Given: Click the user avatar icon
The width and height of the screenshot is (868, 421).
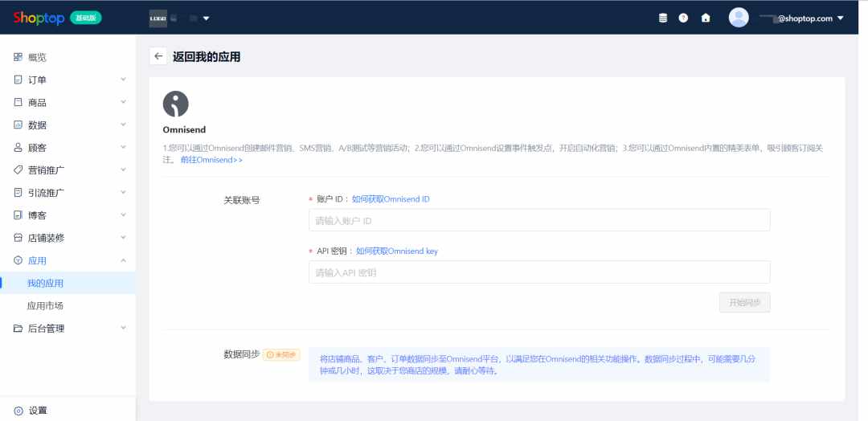Looking at the screenshot, I should [739, 18].
